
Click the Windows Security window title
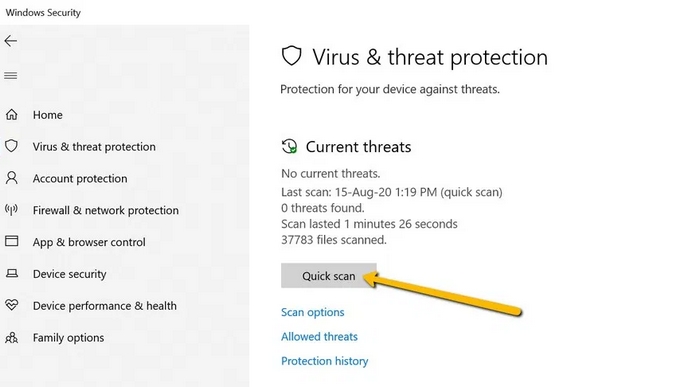coord(43,12)
